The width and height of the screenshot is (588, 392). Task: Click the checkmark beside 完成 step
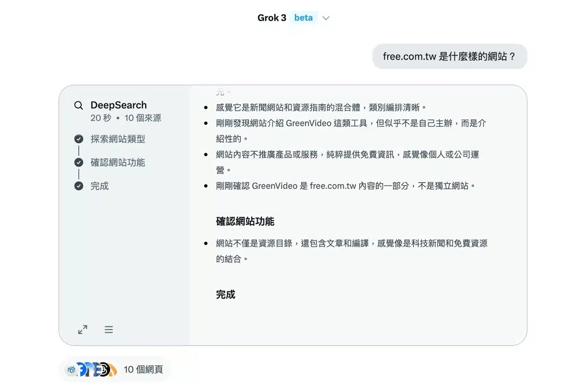pyautogui.click(x=79, y=186)
